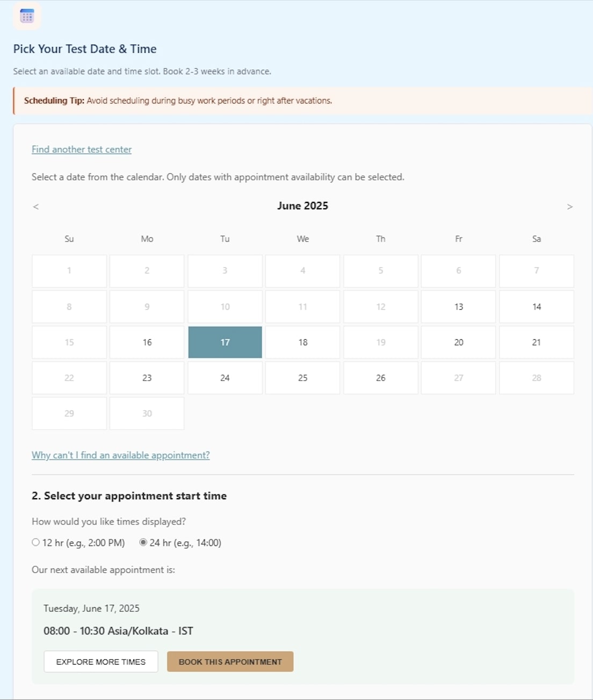Select June 23 on the calendar

click(x=147, y=377)
